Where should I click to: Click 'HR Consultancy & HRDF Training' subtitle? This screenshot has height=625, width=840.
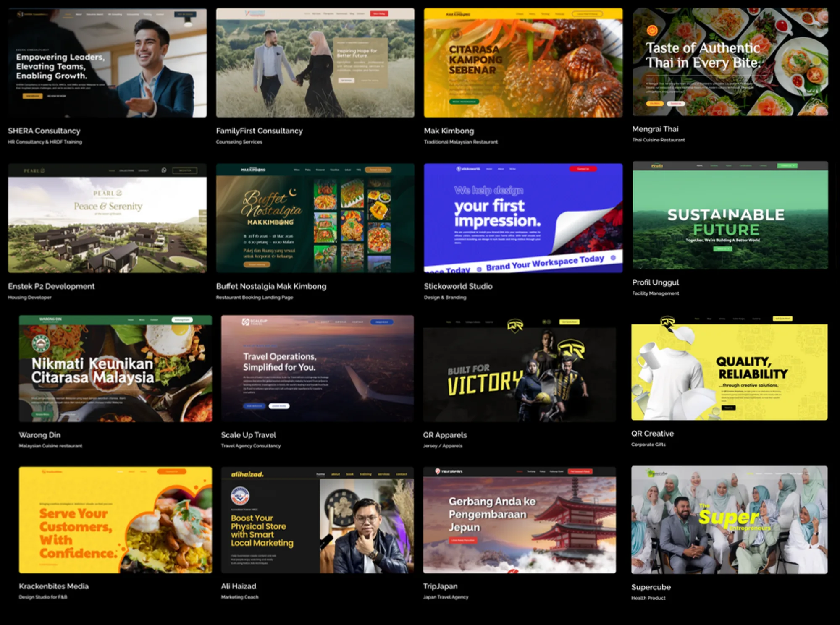45,142
